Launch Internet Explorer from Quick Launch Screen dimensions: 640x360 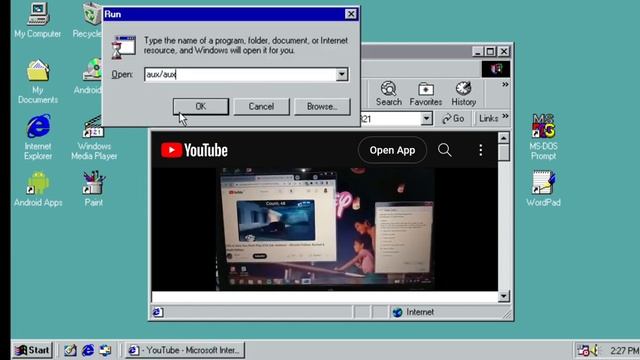tap(88, 350)
